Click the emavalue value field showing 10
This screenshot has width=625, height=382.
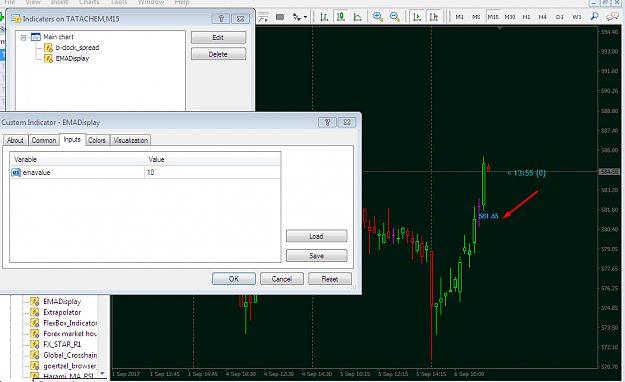pyautogui.click(x=212, y=173)
